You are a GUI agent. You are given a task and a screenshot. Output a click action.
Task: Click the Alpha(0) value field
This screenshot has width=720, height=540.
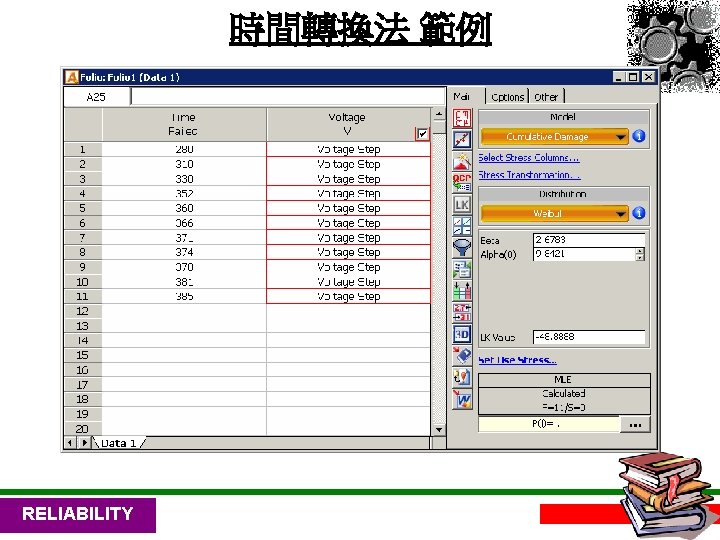tap(585, 254)
